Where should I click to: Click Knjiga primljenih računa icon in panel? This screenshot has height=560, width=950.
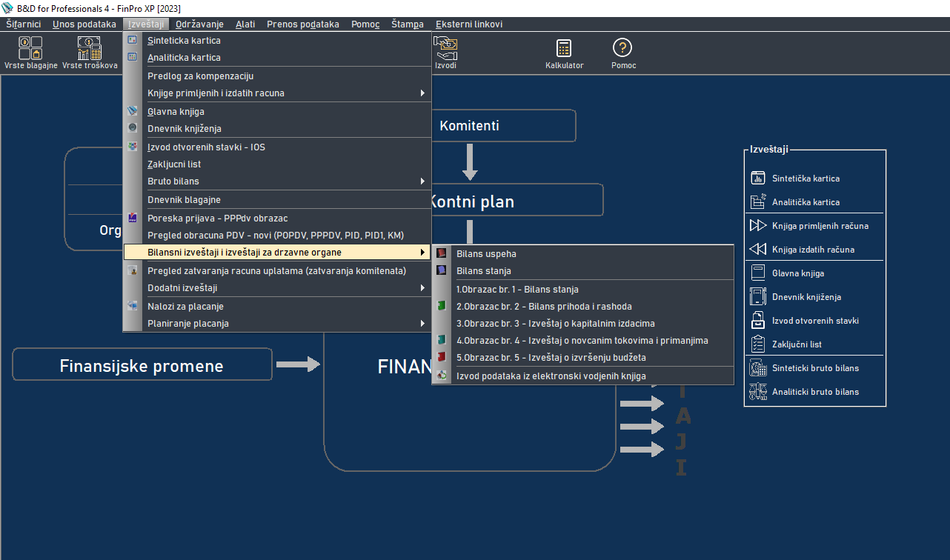757,226
